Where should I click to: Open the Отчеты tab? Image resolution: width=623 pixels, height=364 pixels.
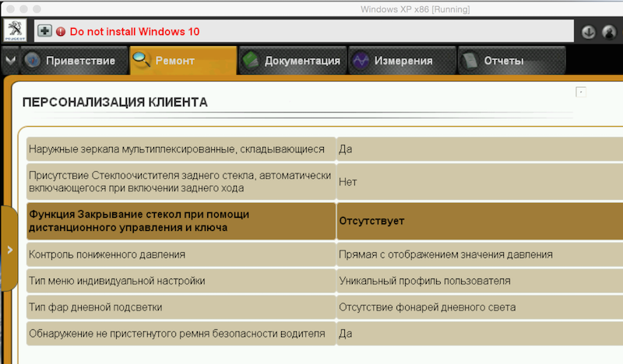[512, 61]
